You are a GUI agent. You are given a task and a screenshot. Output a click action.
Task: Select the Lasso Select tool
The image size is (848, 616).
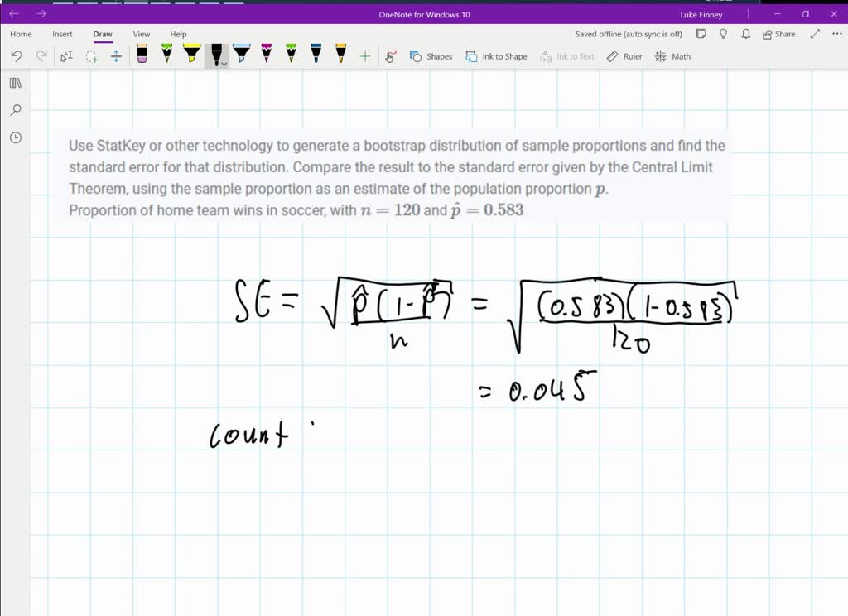(x=91, y=55)
